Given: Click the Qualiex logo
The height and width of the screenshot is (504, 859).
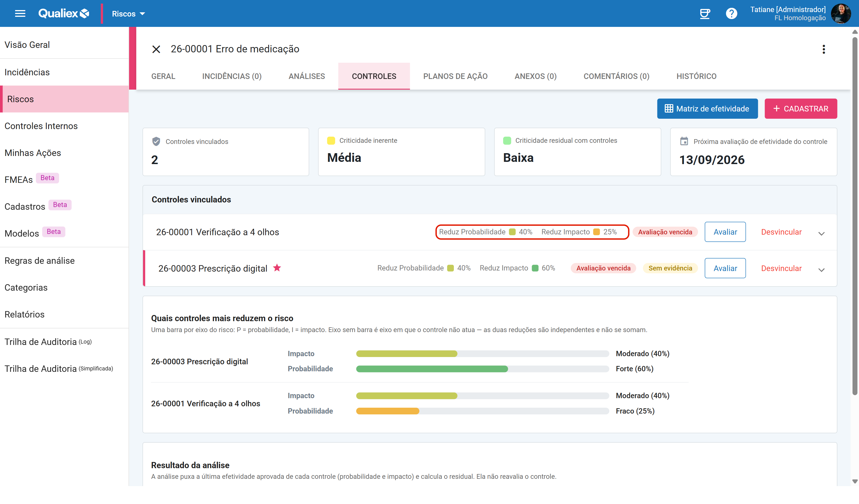Looking at the screenshot, I should (x=64, y=14).
